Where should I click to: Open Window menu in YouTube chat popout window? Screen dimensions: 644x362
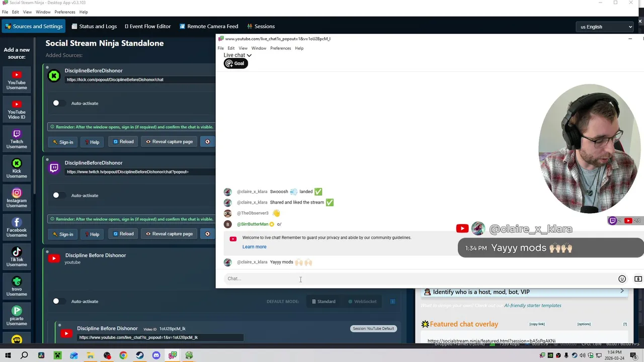259,48
